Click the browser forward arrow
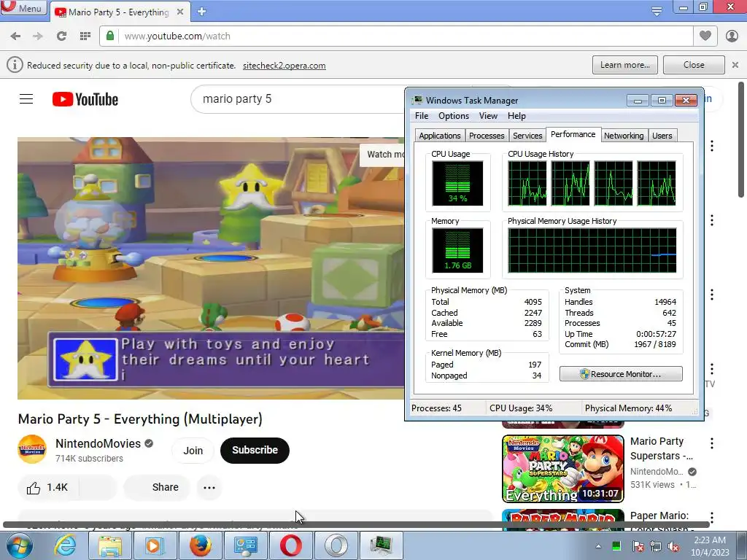Image resolution: width=747 pixels, height=560 pixels. [38, 36]
